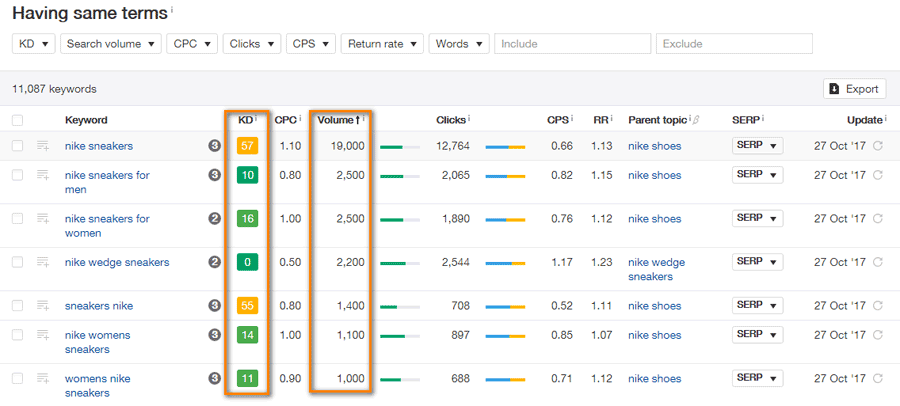
Task: Open the nike sneakers keyword link
Action: 99,146
